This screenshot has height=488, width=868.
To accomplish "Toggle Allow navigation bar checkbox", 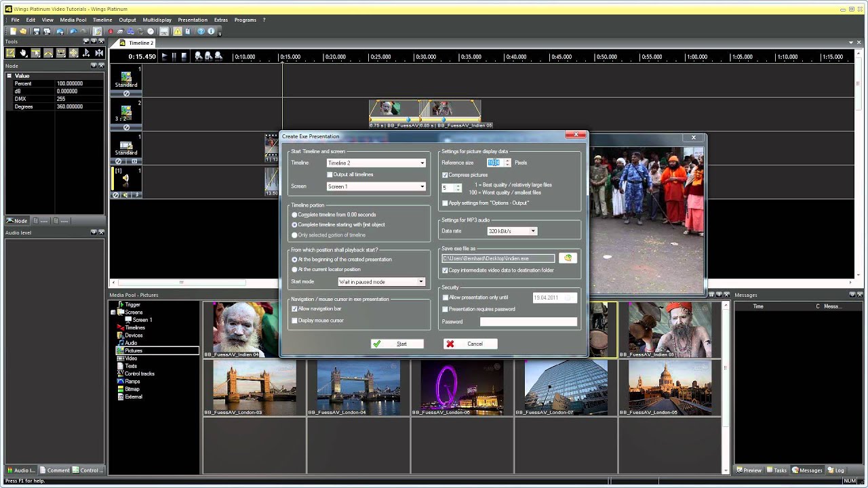I will (294, 308).
